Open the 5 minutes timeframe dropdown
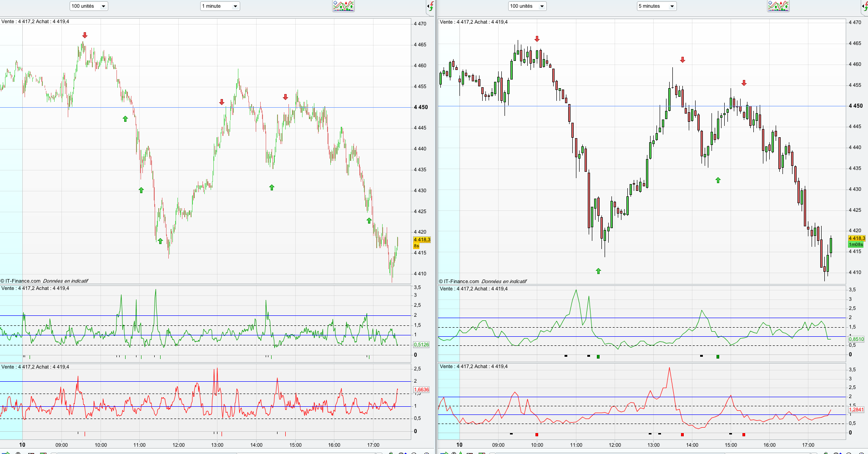Screen dimensions: 868x454 [656, 6]
